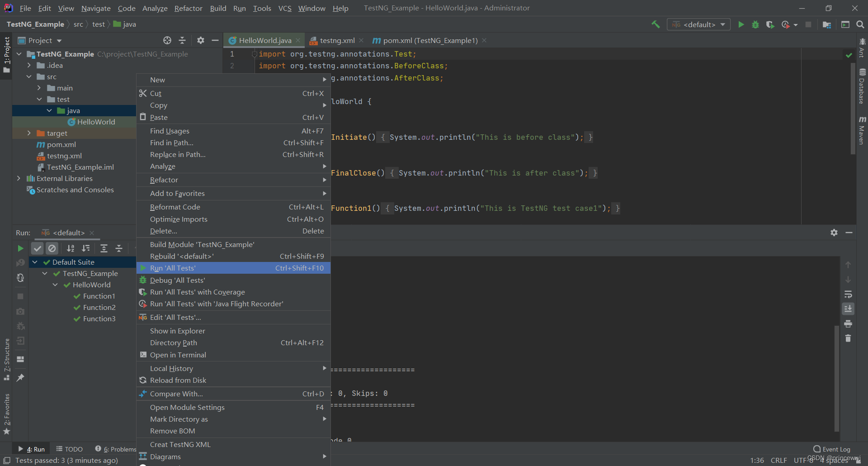Open the Event Log button

coord(832,449)
